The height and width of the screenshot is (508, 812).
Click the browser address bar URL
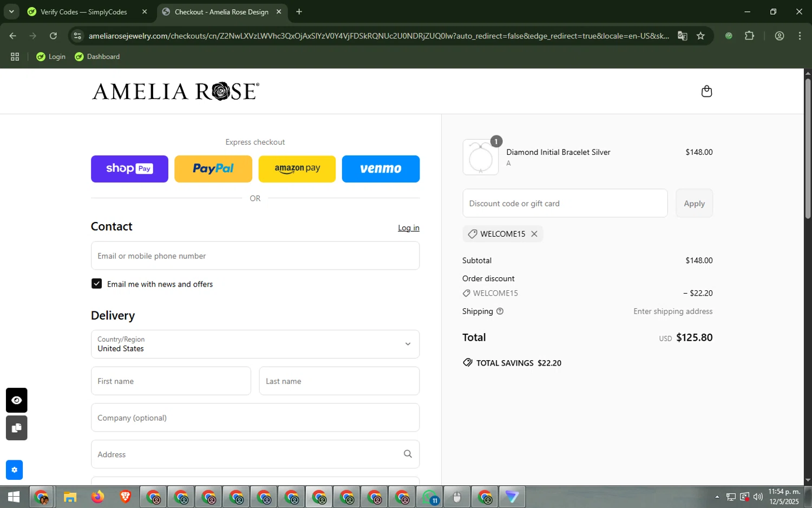tap(379, 36)
